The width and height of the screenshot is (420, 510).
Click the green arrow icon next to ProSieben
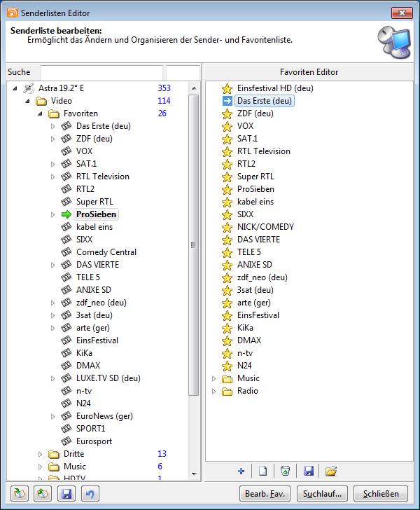point(66,214)
